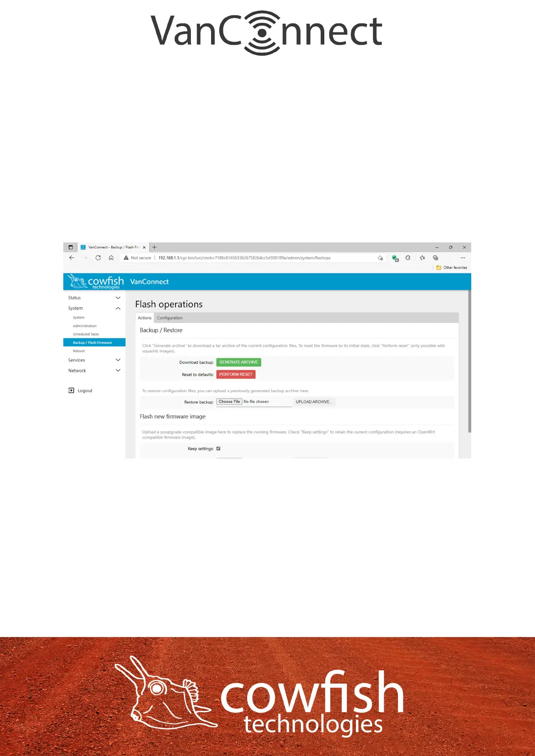Click the Logout link text
Screen dimensions: 535x756
(x=85, y=391)
